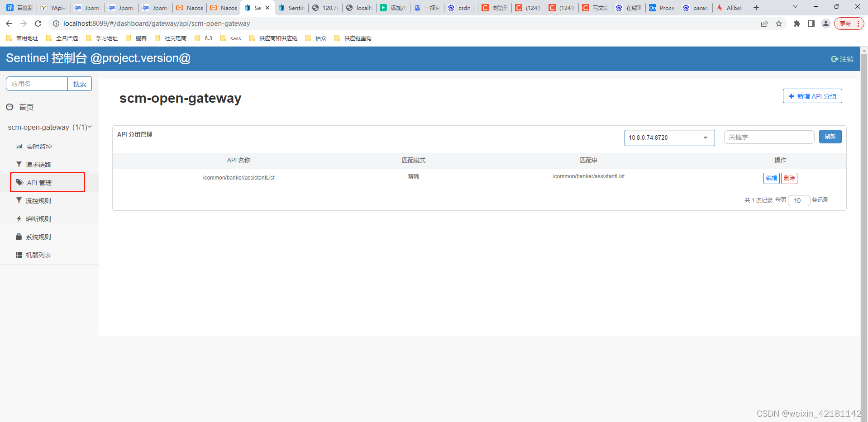Close the active Sentinel tab

[x=267, y=8]
